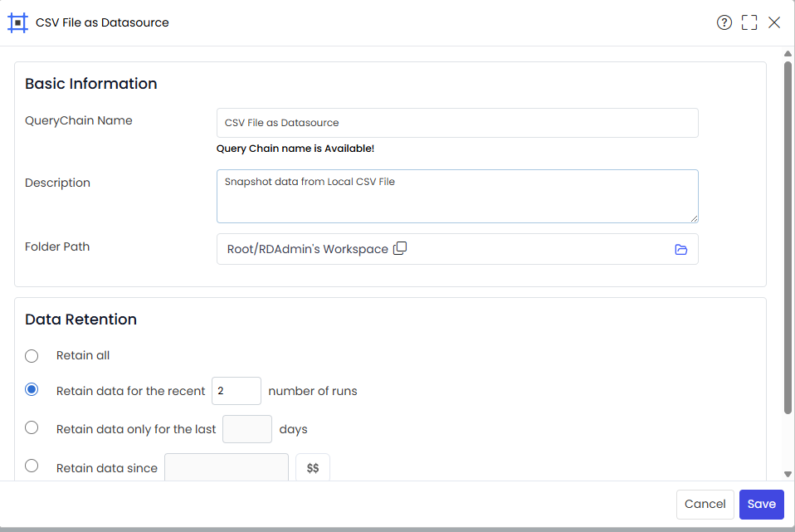Copy the folder path using the copy icon

pos(400,248)
